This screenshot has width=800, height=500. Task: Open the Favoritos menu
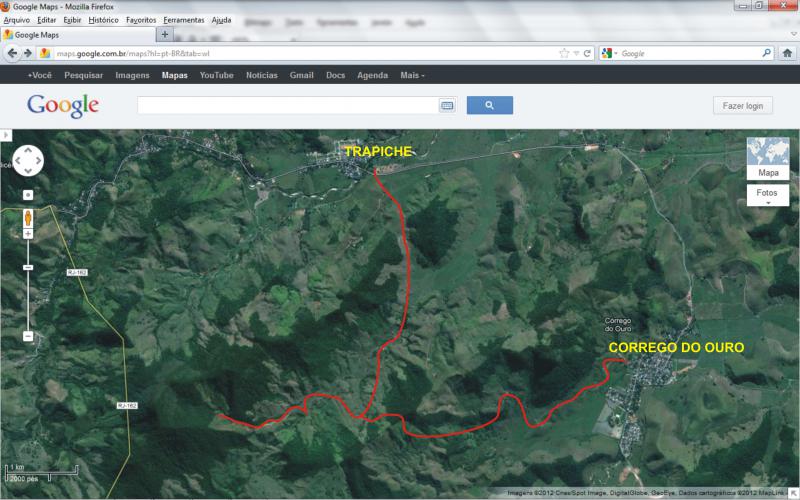point(141,20)
